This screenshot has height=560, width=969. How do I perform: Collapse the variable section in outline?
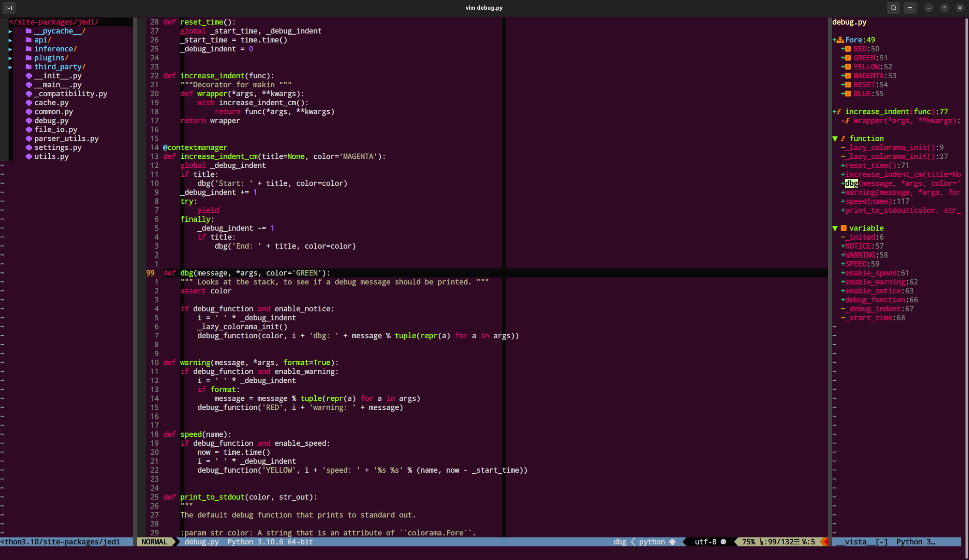tap(835, 228)
